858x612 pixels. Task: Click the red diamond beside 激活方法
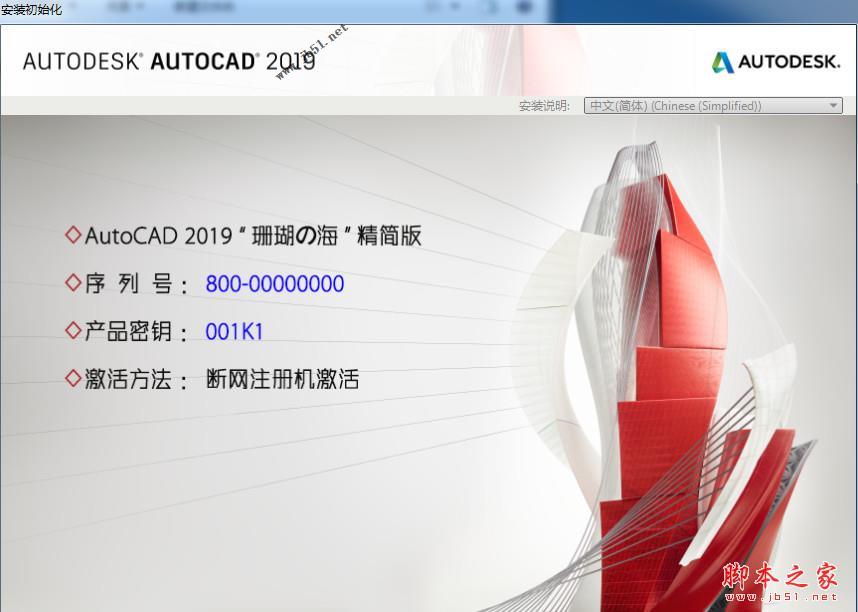click(x=72, y=378)
